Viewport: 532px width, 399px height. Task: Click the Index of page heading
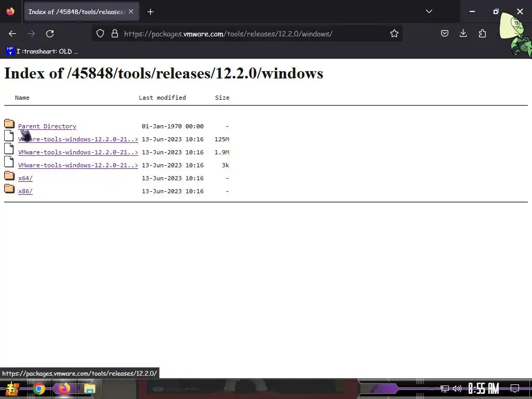(x=164, y=73)
